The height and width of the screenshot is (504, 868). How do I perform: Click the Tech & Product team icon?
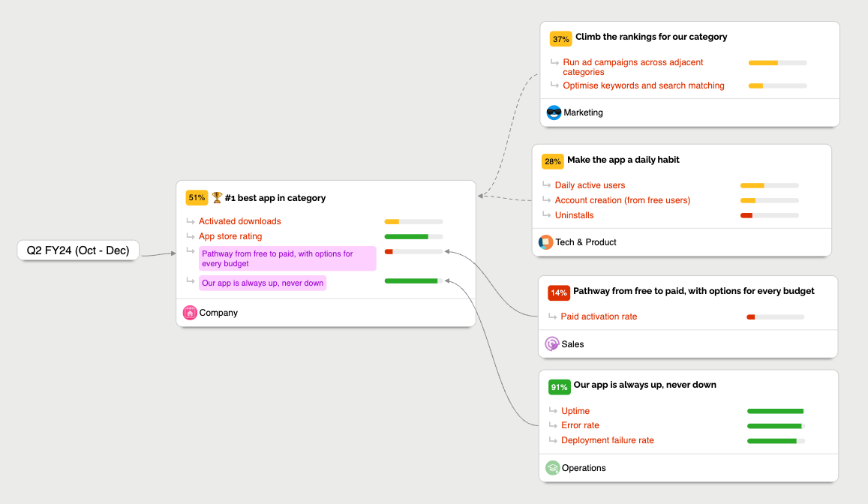pos(545,242)
